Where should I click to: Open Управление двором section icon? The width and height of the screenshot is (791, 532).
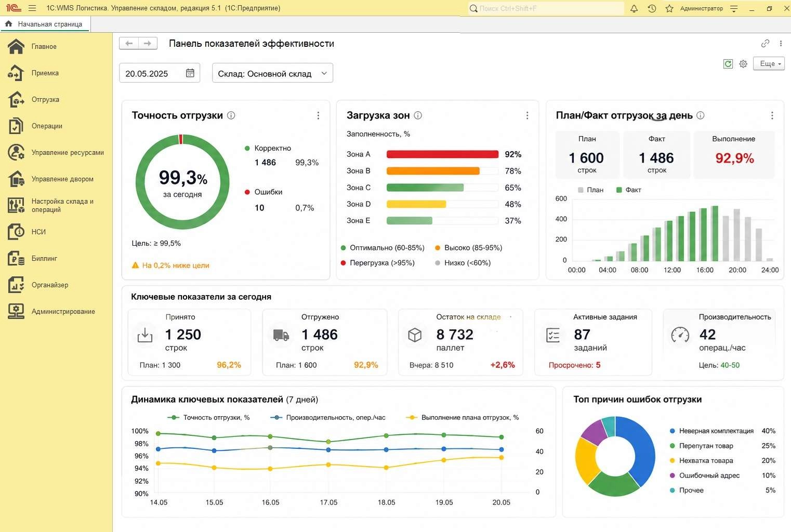[x=16, y=179]
